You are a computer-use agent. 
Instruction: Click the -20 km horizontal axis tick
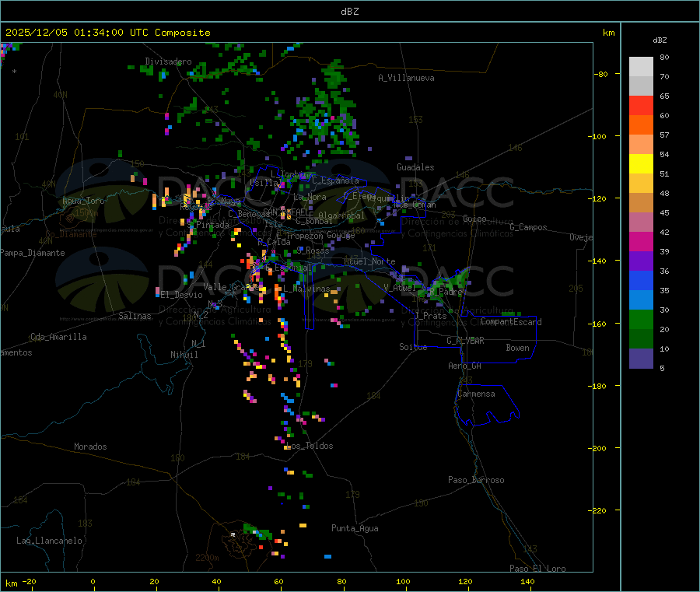coord(29,581)
